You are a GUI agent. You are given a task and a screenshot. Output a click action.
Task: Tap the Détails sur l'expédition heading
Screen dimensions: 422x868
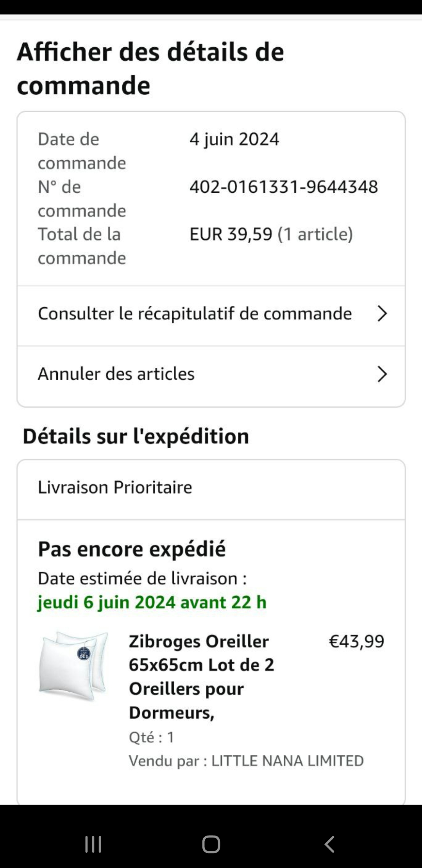coord(136,436)
